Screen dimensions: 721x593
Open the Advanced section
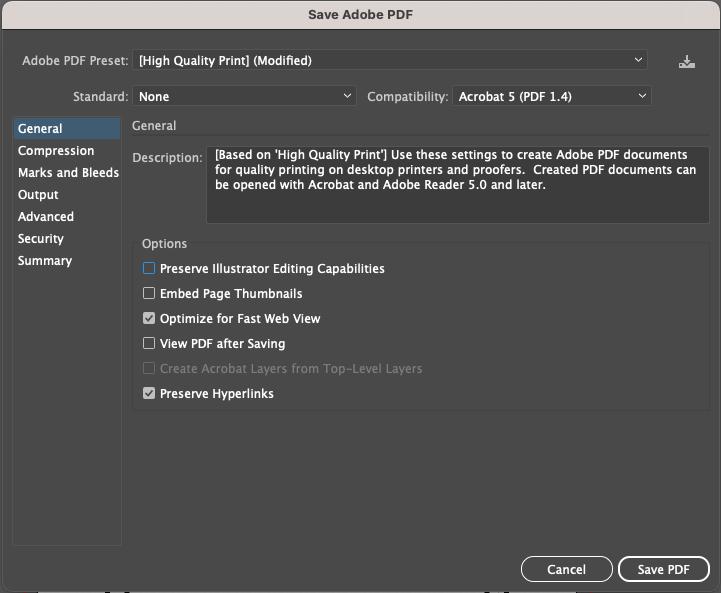click(46, 217)
